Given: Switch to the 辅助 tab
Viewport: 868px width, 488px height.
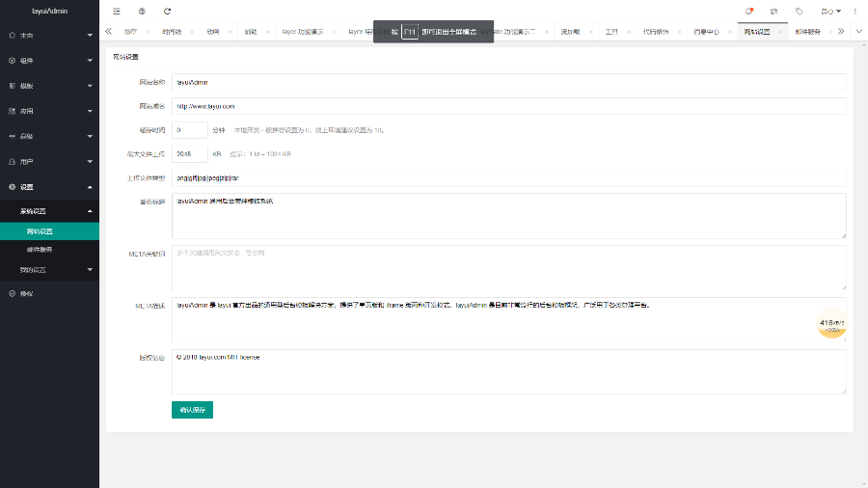Looking at the screenshot, I should pyautogui.click(x=251, y=32).
